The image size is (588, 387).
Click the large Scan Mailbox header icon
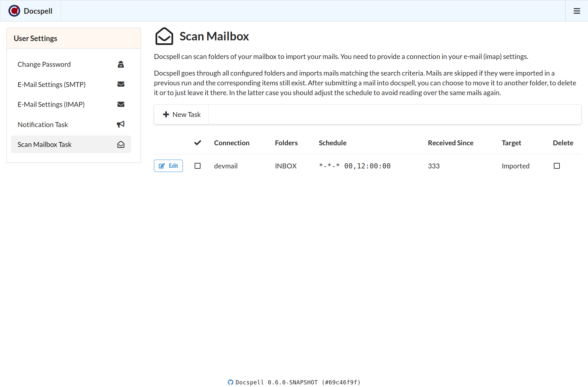[164, 36]
